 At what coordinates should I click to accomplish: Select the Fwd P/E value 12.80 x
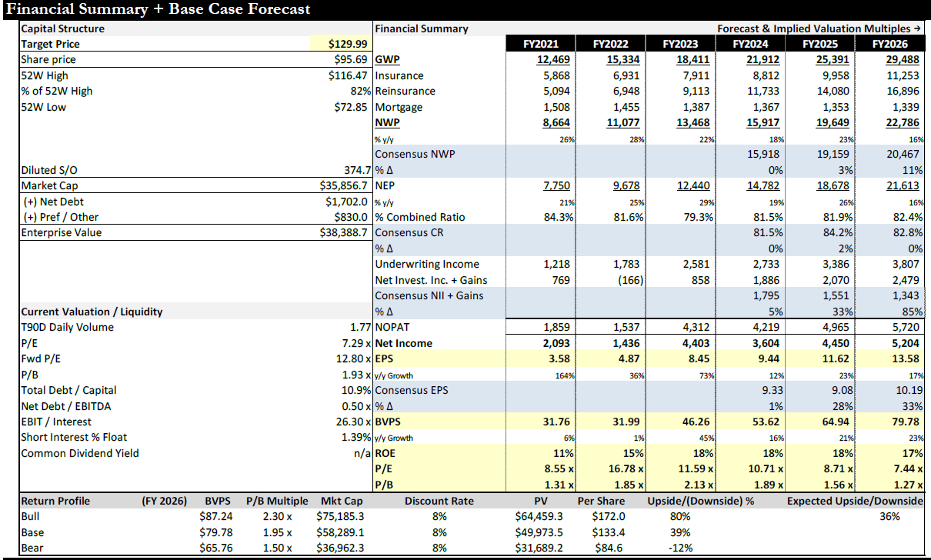coord(352,358)
